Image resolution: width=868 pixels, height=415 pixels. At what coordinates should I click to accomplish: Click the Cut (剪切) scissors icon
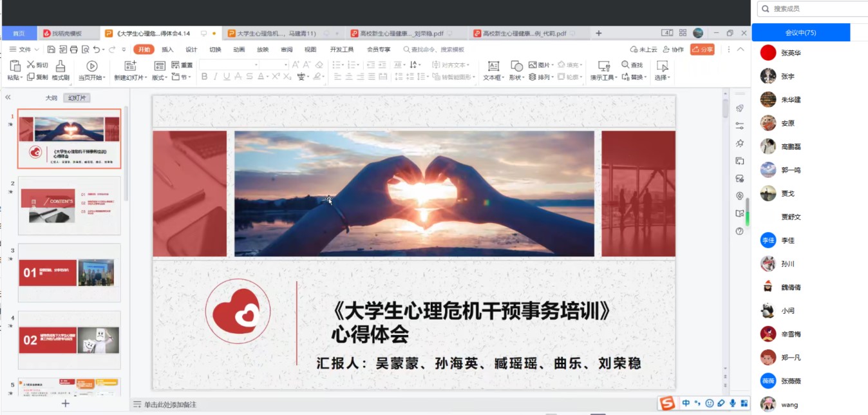[x=31, y=64]
